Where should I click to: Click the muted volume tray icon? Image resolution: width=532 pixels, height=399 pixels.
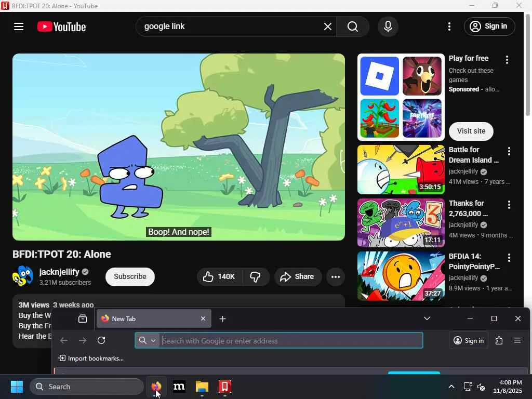pyautogui.click(x=481, y=387)
